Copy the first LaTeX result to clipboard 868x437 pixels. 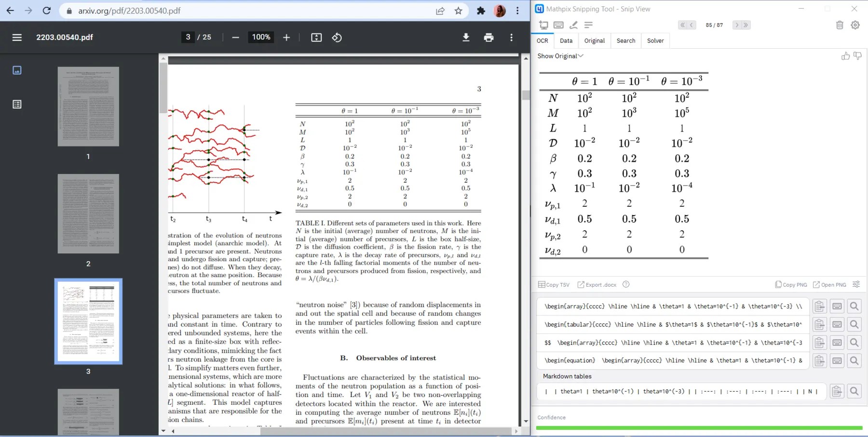pos(820,306)
